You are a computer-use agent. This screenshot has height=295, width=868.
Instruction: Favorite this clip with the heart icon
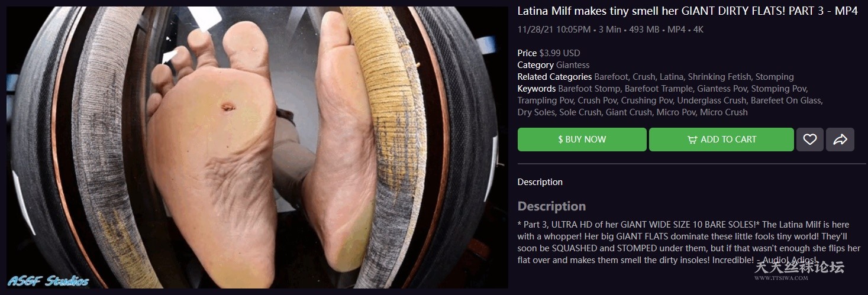pos(809,140)
